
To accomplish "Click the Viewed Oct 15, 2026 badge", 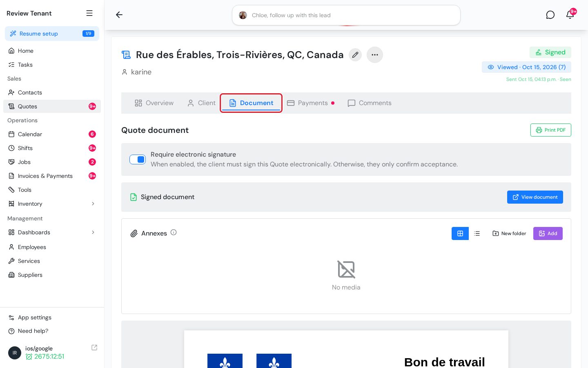I will click(x=527, y=67).
